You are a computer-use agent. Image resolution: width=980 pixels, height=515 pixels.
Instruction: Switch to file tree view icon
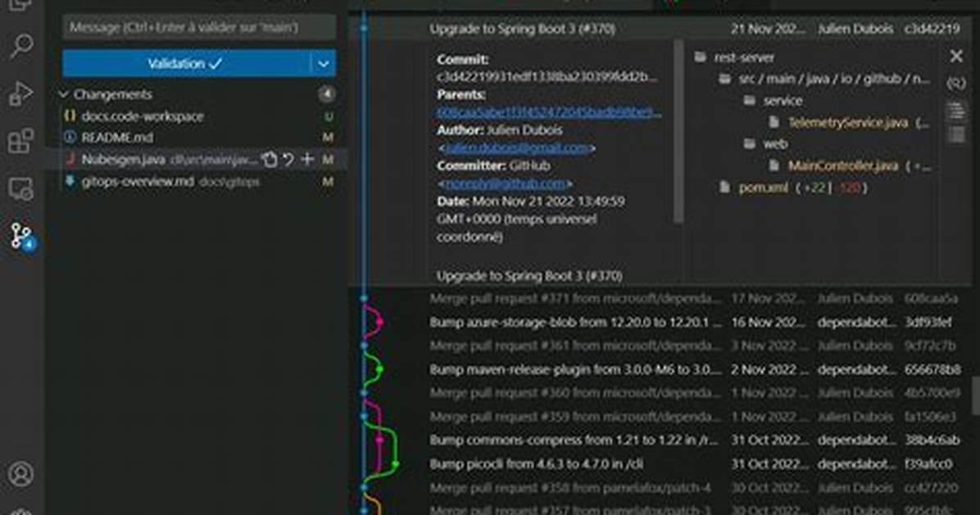click(x=956, y=111)
